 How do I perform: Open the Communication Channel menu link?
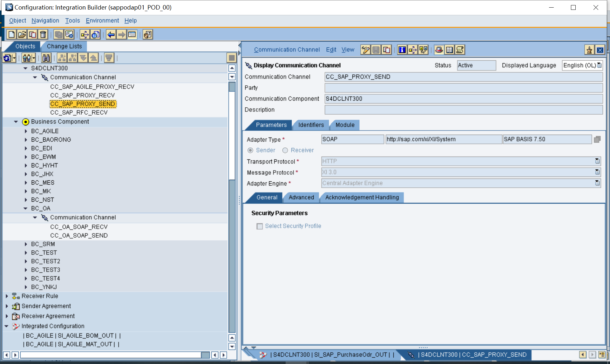tap(287, 50)
